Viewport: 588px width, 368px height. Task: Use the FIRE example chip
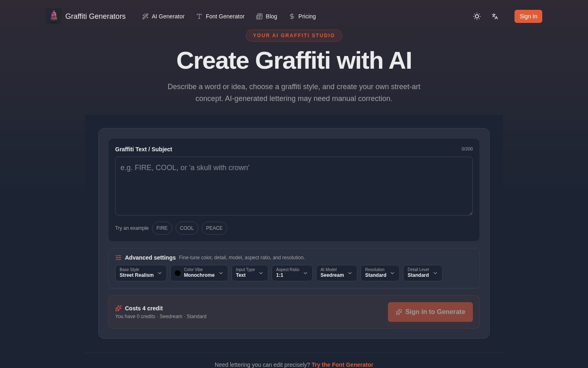pos(162,228)
